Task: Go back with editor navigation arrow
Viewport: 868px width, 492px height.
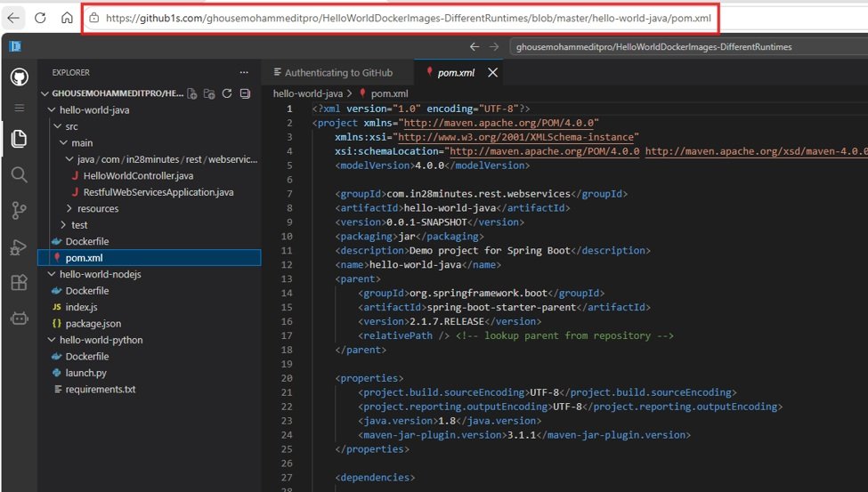Action: click(475, 47)
